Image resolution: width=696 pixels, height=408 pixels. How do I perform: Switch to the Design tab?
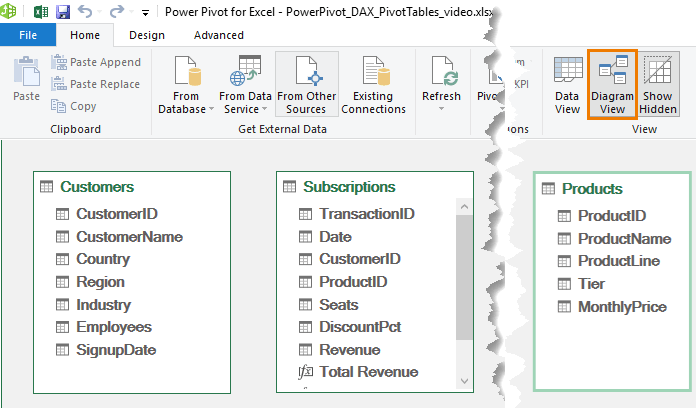click(147, 35)
